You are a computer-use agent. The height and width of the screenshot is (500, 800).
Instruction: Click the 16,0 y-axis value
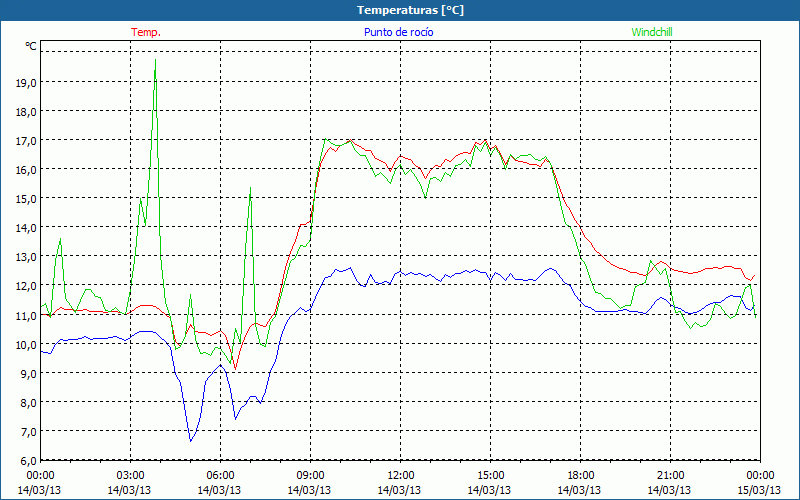click(26, 170)
